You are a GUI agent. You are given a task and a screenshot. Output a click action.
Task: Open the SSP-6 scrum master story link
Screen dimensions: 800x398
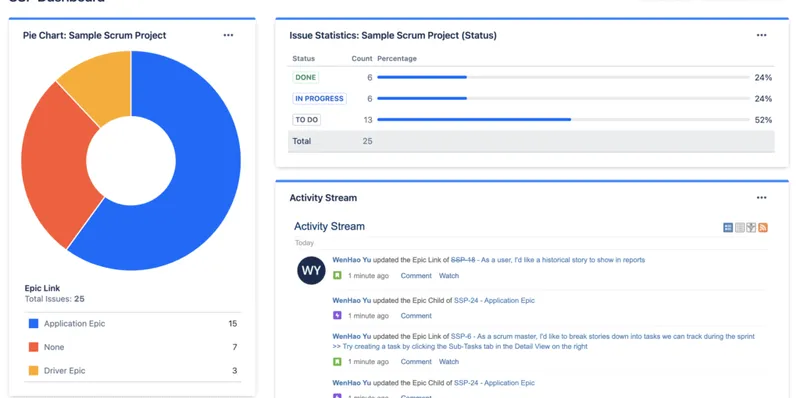[543, 341]
